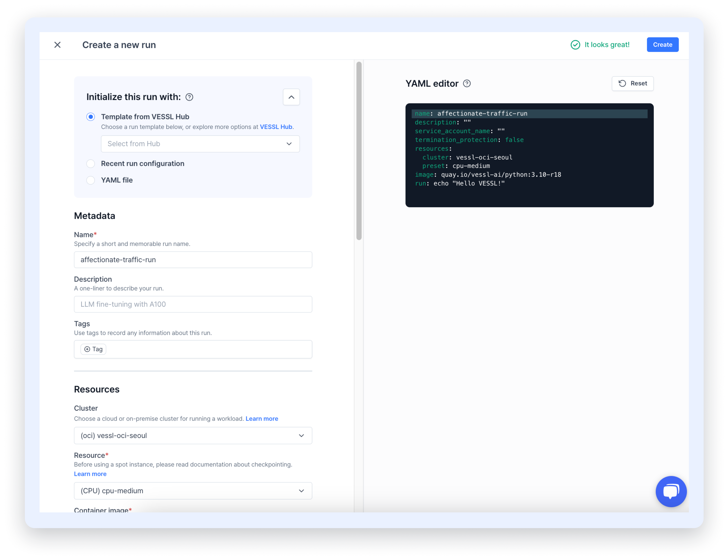Click the green checkmark status icon
728x560 pixels.
coord(575,45)
